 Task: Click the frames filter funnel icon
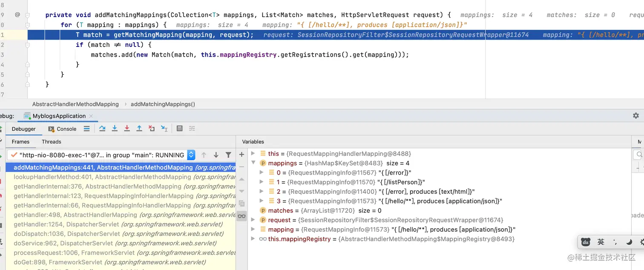pos(228,155)
